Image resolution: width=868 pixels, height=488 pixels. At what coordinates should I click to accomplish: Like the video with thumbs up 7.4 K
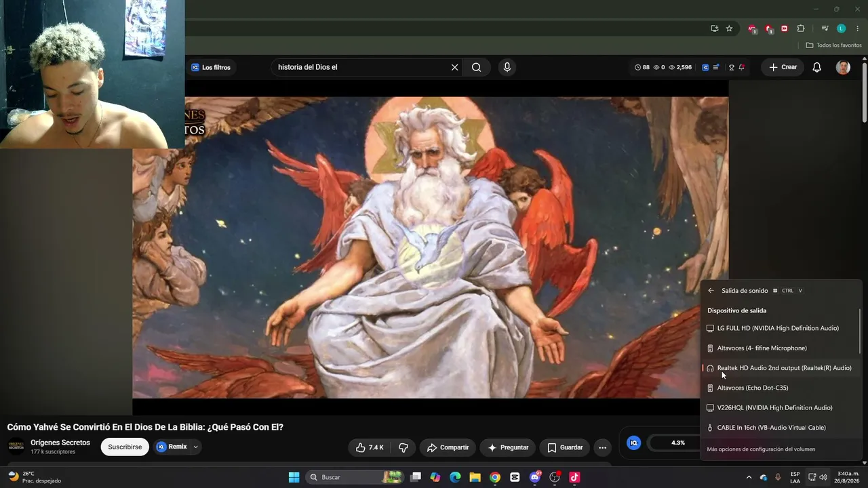click(370, 447)
